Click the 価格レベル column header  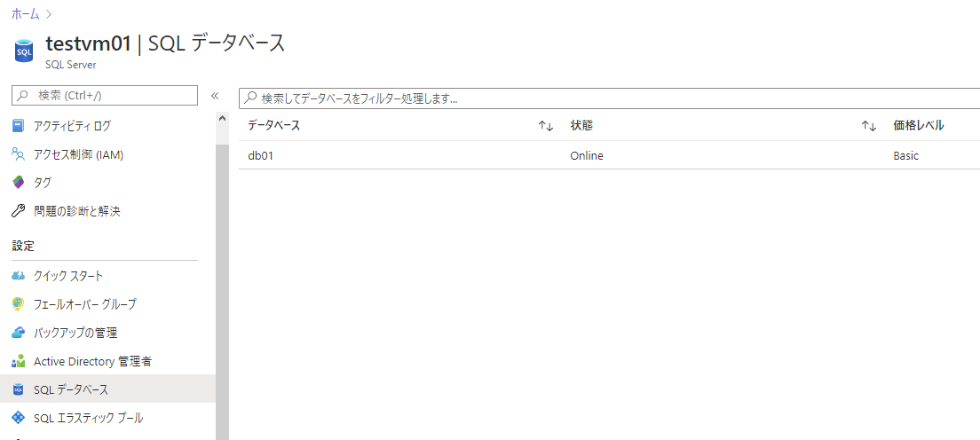coord(918,126)
